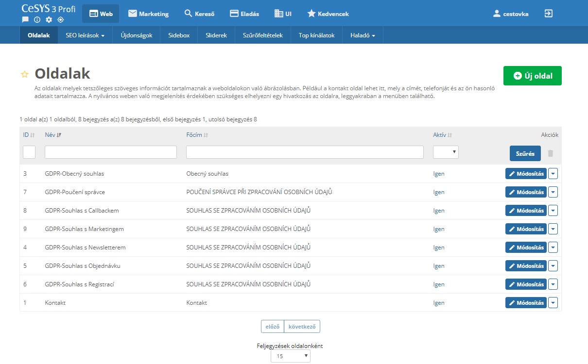Open the Eladás section
This screenshot has height=364, width=588.
point(244,14)
